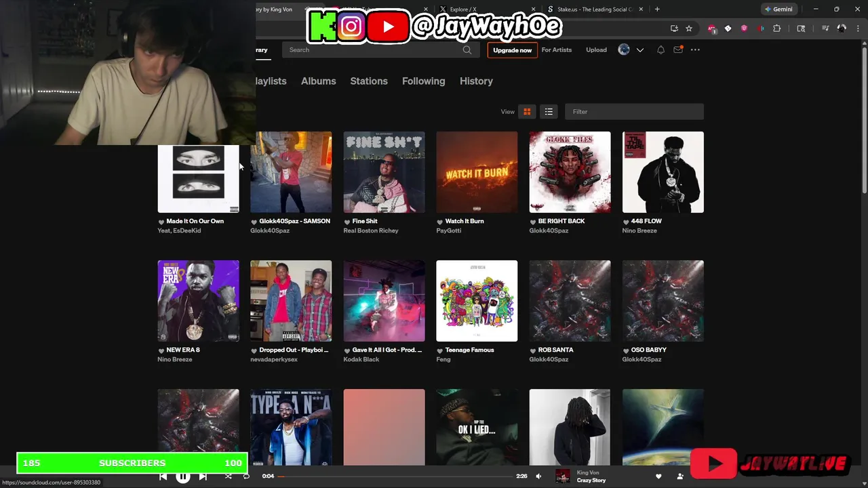Unlike the Made It On Our Own track
The height and width of the screenshot is (488, 868).
click(x=161, y=222)
